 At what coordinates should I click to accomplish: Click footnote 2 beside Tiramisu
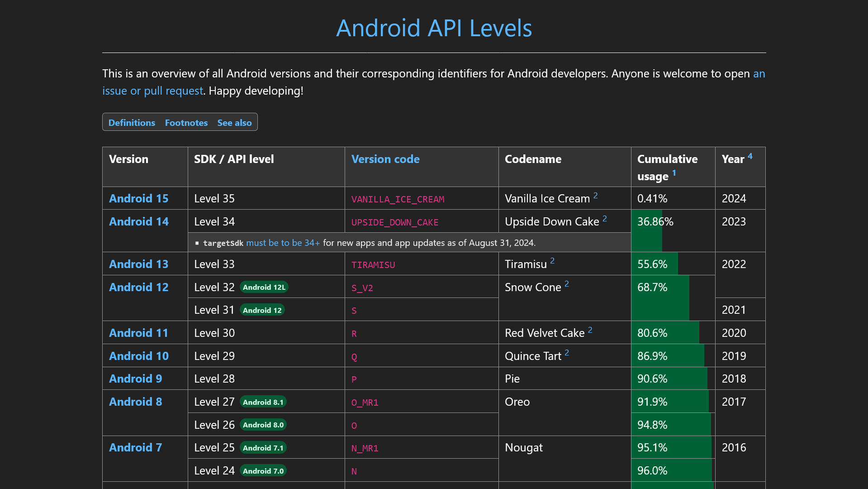[x=552, y=261]
